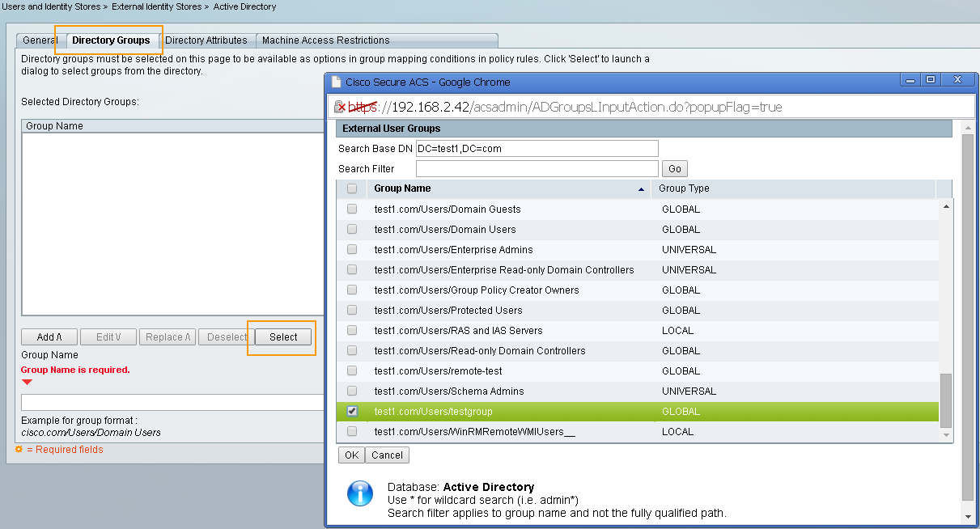Click test1.com/Users/Schema Admins row text
980x529 pixels.
(x=448, y=391)
